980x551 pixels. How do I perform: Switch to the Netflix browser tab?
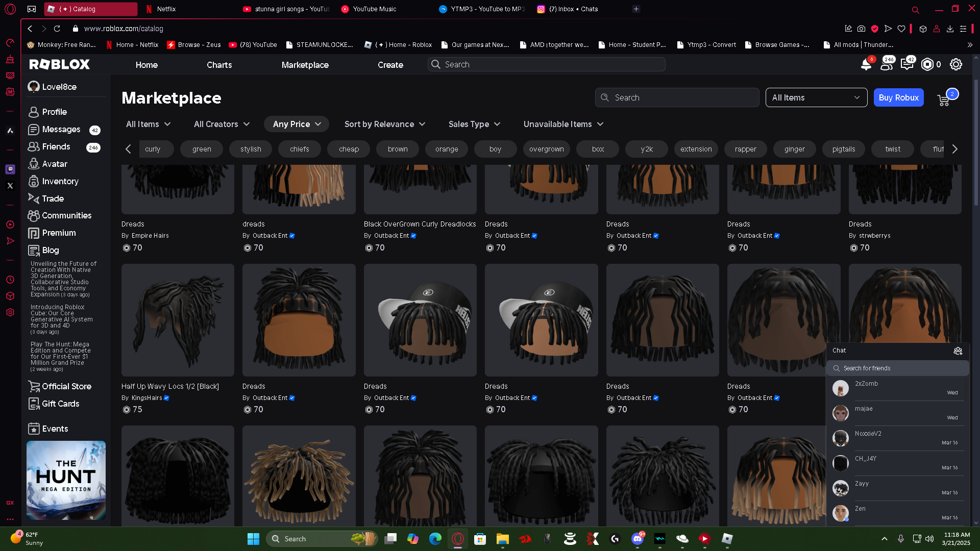coord(166,9)
